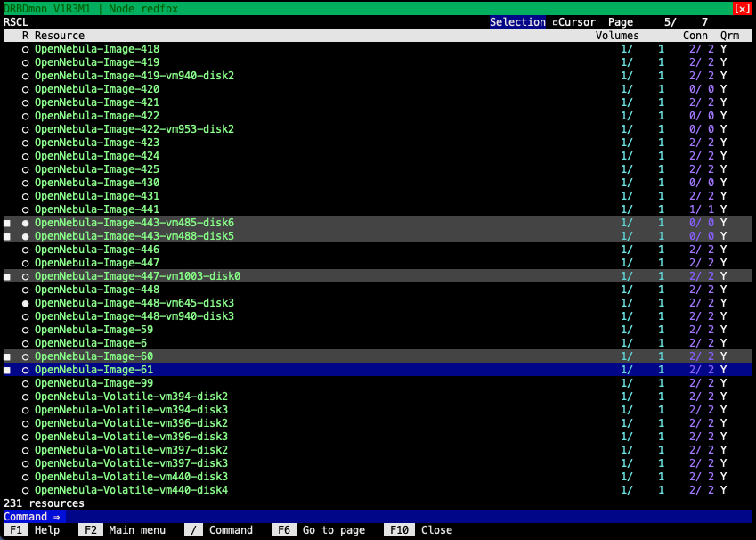Click the Node redfox title text
Viewport: 756px width, 540px height.
point(143,9)
